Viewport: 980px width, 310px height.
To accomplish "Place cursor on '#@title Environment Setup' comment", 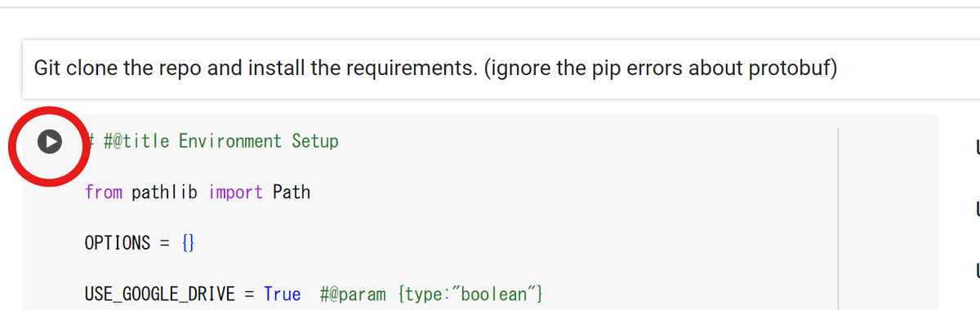I will tap(213, 141).
